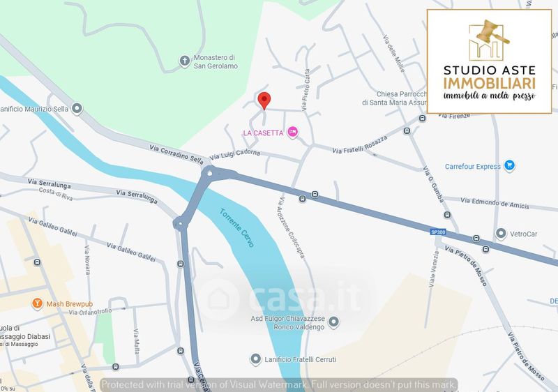This screenshot has height=392, width=558.
Task: Click the Torrente Cervo river label
Action: pyautogui.click(x=236, y=227)
